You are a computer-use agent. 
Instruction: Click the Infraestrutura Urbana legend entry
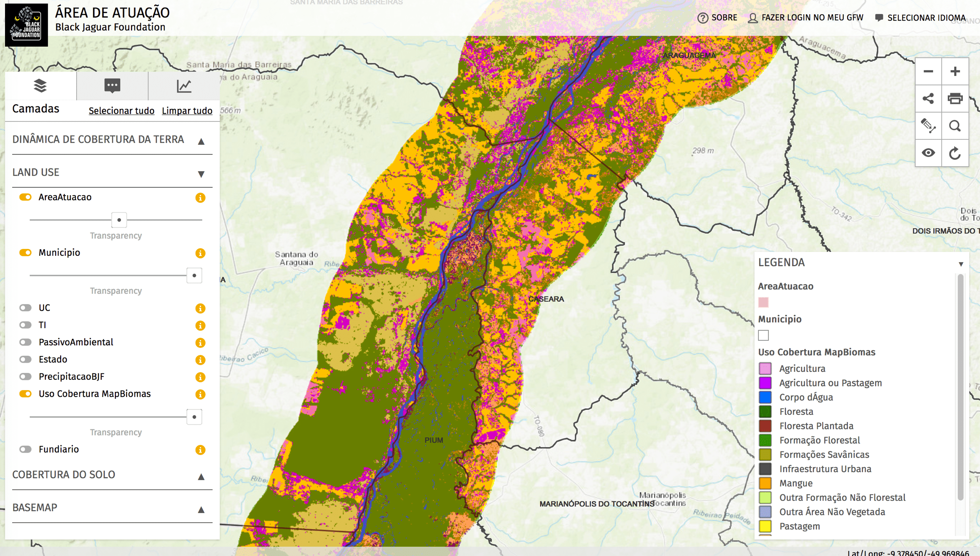tap(825, 469)
